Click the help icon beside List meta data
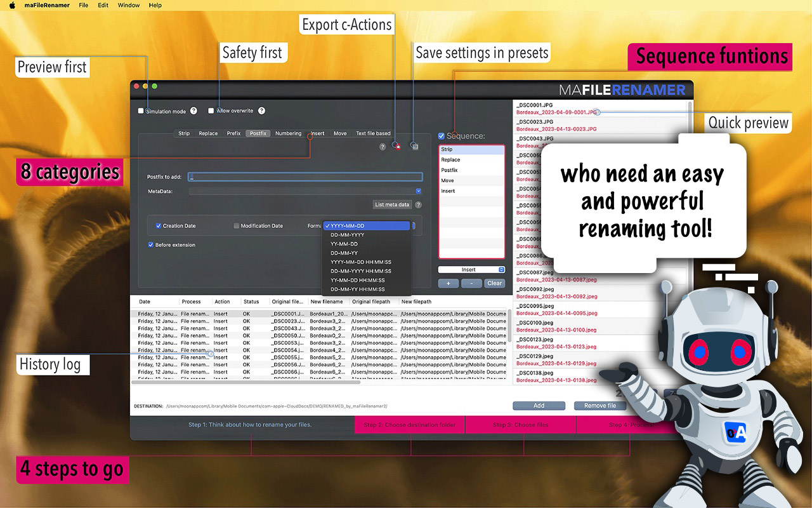 (x=418, y=204)
